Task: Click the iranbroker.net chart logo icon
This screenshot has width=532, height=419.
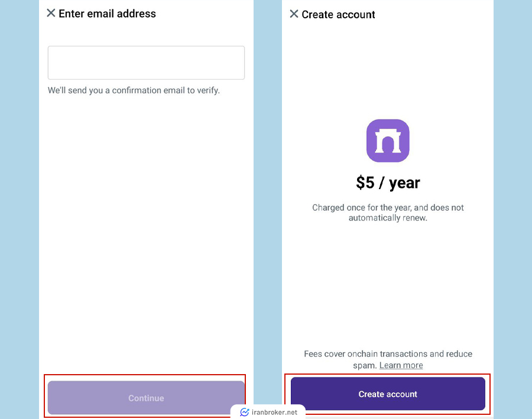Action: point(244,412)
